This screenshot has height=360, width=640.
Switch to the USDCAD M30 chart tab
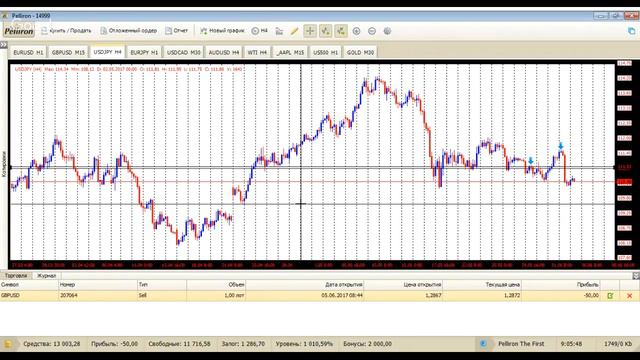[184, 52]
